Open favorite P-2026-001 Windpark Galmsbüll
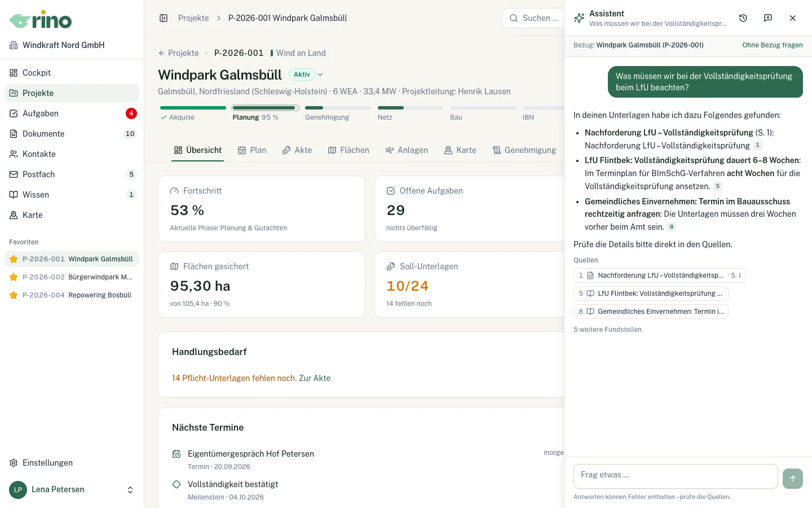The image size is (812, 508). click(x=72, y=259)
